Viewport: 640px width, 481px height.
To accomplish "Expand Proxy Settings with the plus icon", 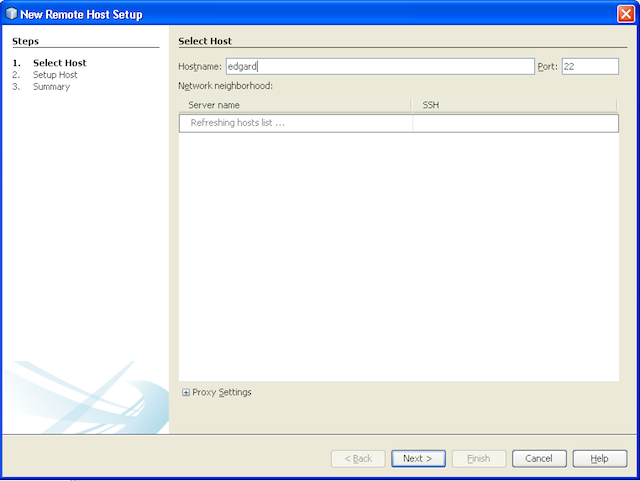I will (186, 393).
